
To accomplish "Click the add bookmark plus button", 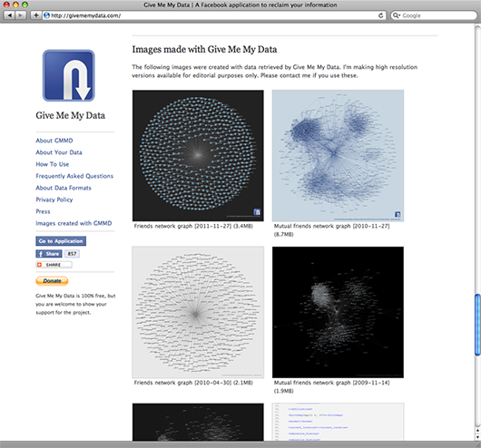I will 36,15.
